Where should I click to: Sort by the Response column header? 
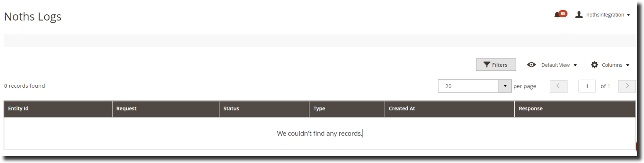(x=530, y=109)
